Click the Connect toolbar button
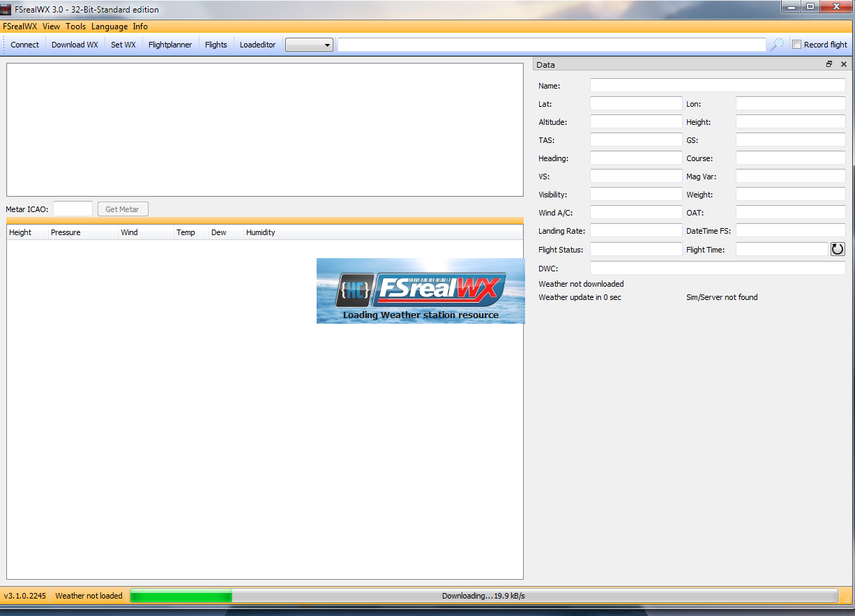 [x=25, y=45]
